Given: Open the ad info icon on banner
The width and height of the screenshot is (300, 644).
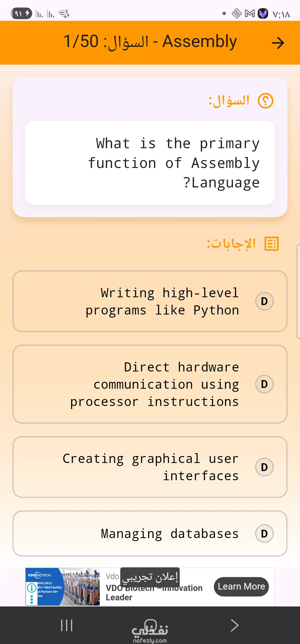Looking at the screenshot, I should (x=31, y=588).
